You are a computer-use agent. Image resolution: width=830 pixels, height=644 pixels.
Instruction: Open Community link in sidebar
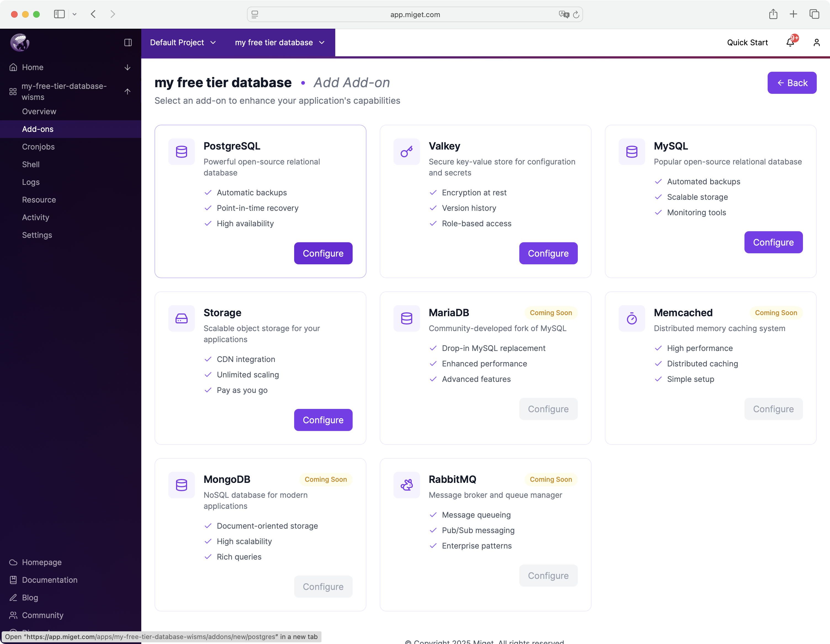point(42,615)
